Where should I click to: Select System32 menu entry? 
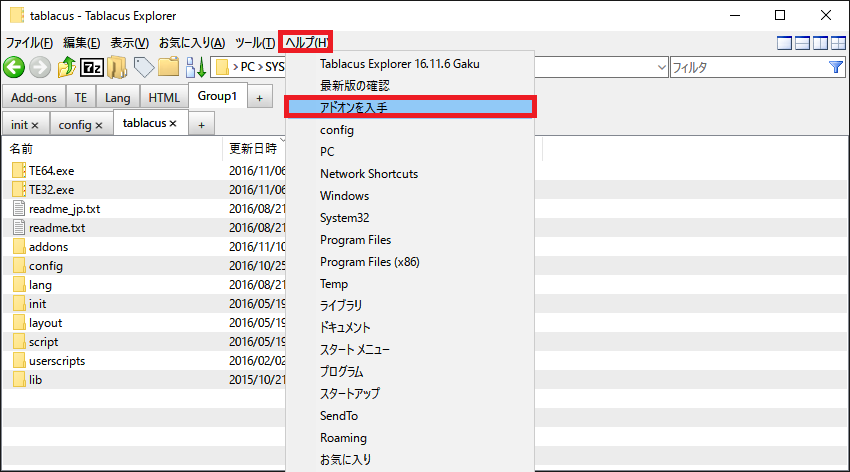pos(410,218)
